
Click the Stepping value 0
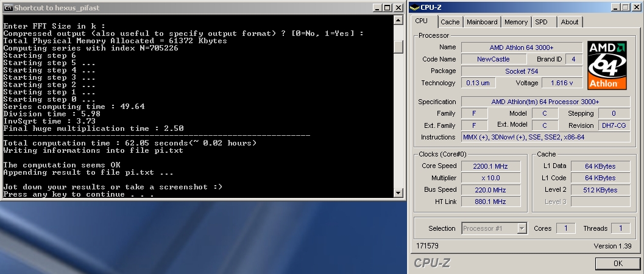pyautogui.click(x=614, y=114)
